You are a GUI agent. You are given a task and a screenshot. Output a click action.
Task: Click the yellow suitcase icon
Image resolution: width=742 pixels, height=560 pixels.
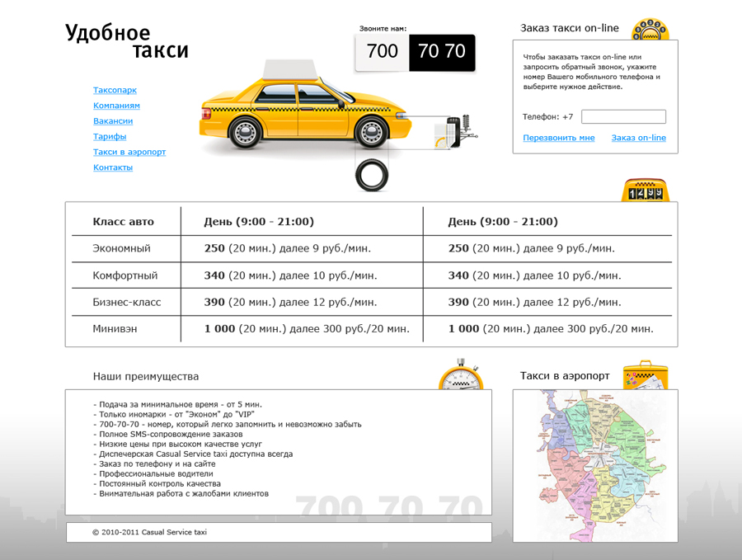[646, 375]
